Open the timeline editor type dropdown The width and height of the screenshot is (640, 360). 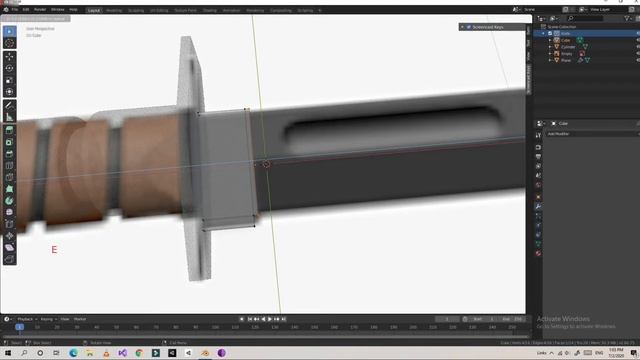8,319
